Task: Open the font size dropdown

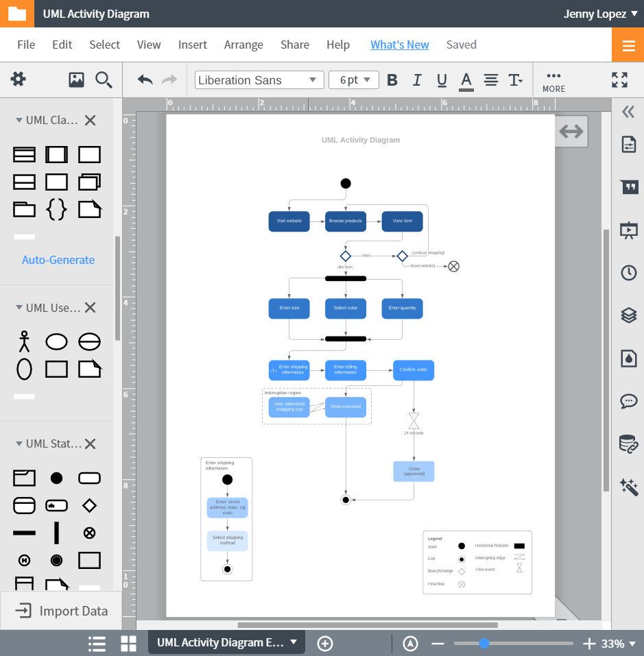Action: pyautogui.click(x=354, y=80)
